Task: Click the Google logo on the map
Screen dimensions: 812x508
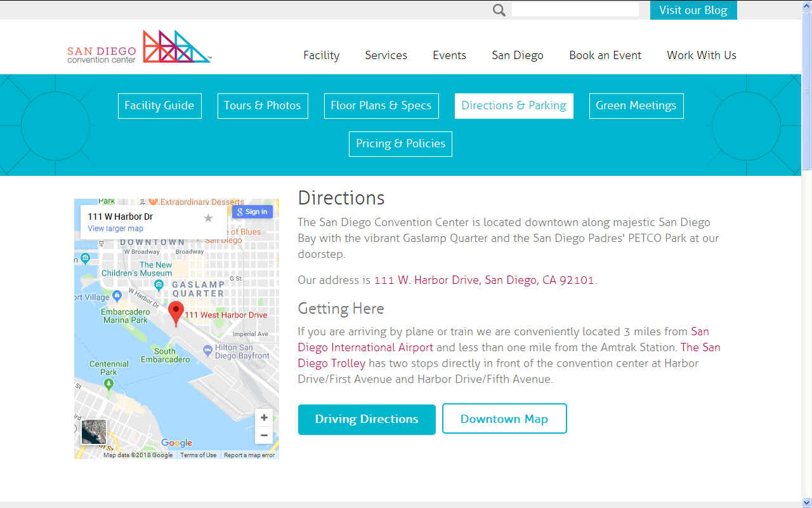Action: [x=176, y=443]
